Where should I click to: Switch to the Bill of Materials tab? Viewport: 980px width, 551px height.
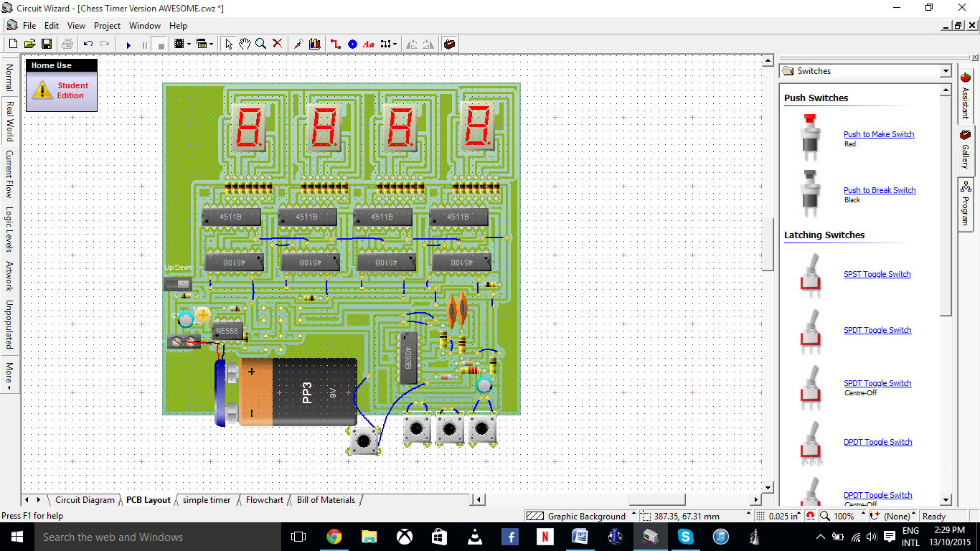pos(326,500)
